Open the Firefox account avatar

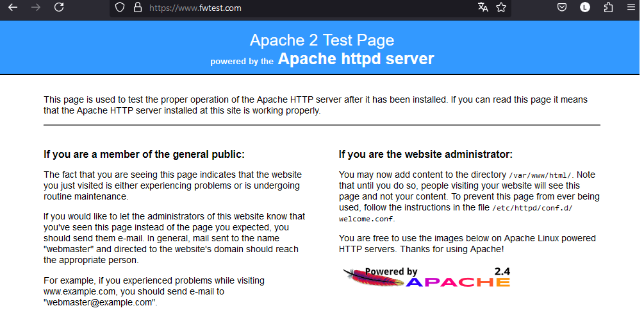point(585,7)
